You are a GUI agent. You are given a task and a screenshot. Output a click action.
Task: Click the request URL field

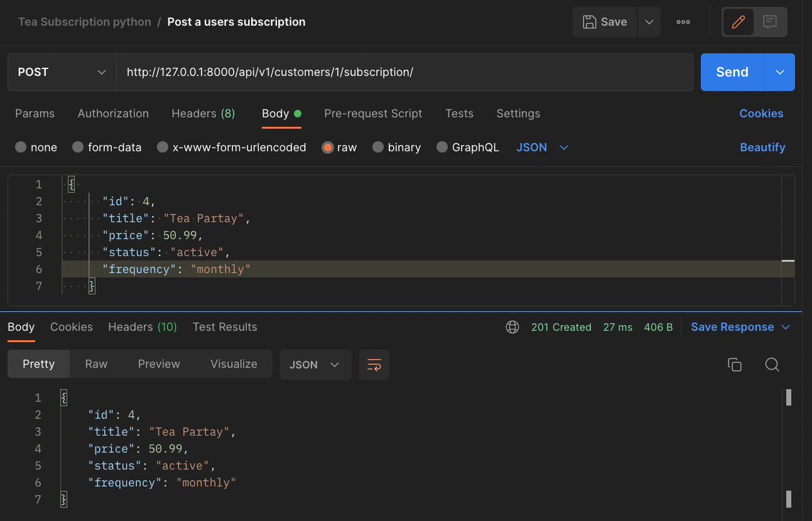coord(404,72)
